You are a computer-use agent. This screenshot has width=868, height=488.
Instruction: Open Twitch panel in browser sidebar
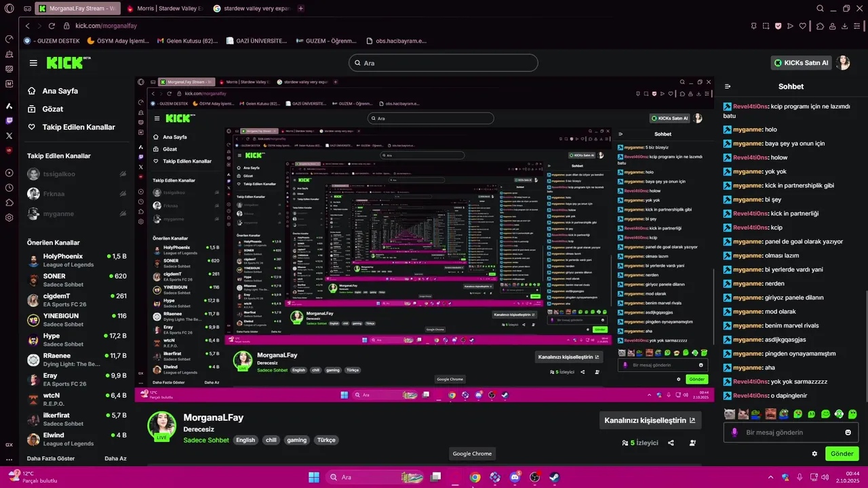(9, 121)
